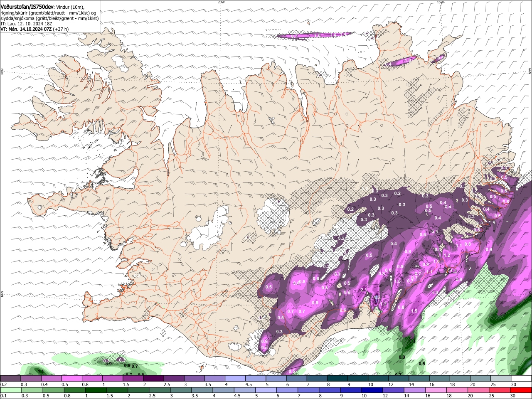Select the top-row legend swatch for 1–1.5

(113, 378)
